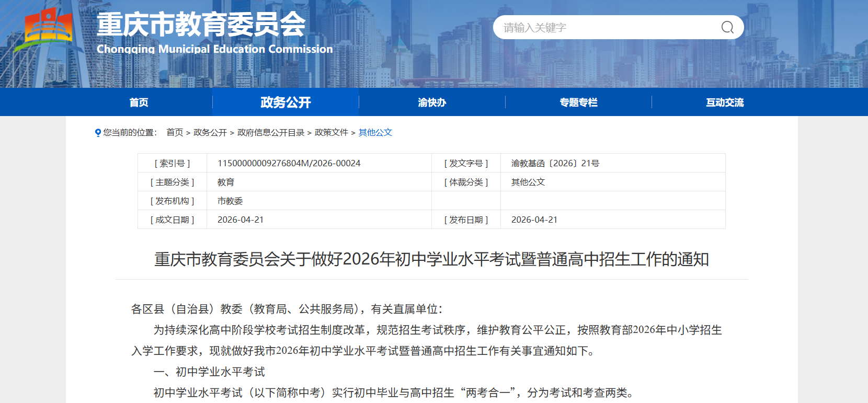The width and height of the screenshot is (868, 403).
Task: Open the 专题专栏 navigation tab
Action: pyautogui.click(x=578, y=102)
